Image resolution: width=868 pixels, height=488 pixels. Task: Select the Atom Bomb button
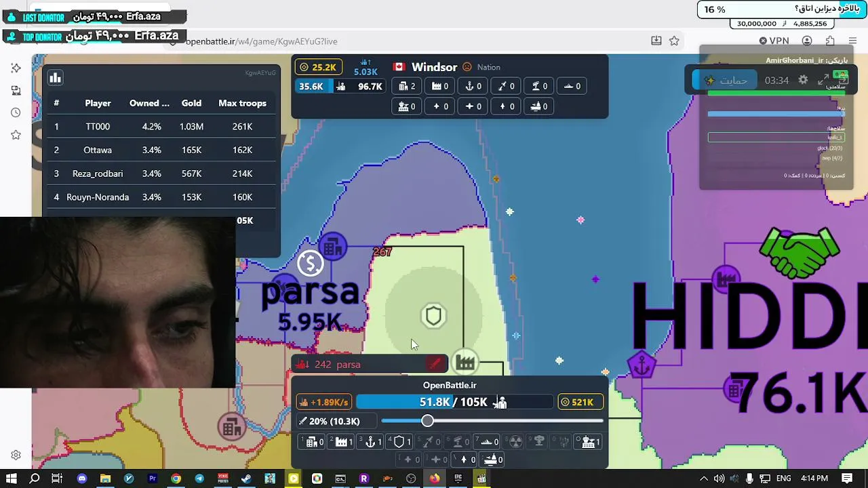click(516, 442)
